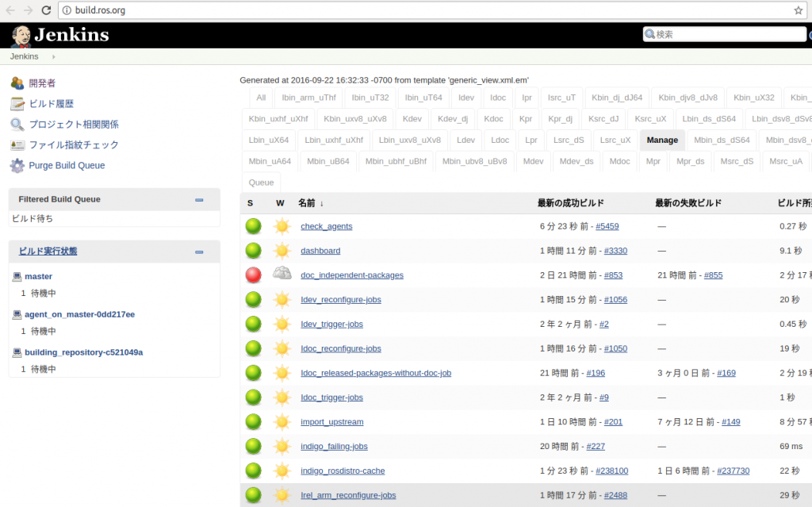Screen dimensions: 812x507
Task: Click the green status ball for check_agents
Action: click(x=253, y=226)
